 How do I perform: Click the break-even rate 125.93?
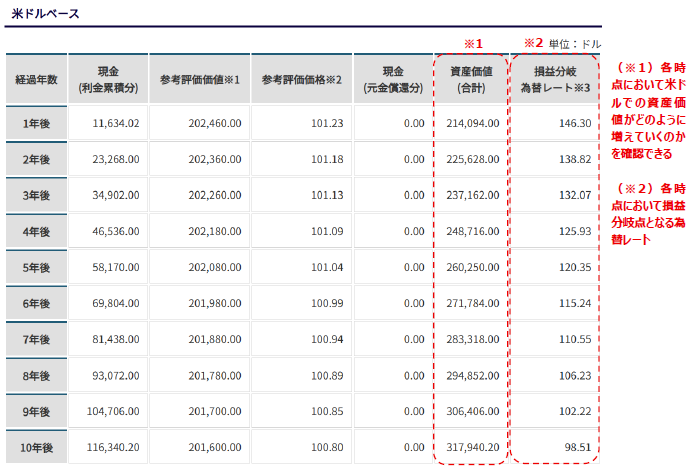(x=575, y=231)
